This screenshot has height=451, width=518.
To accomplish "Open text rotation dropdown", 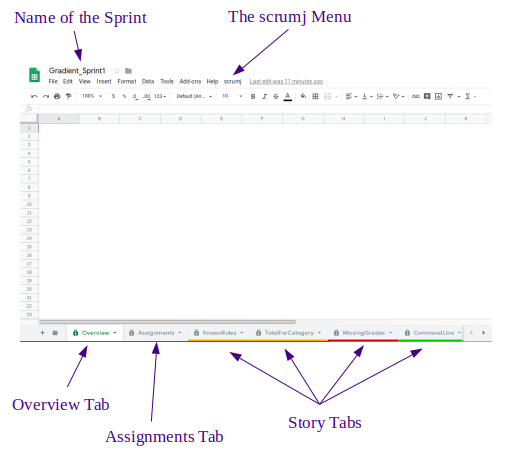I will pos(398,96).
